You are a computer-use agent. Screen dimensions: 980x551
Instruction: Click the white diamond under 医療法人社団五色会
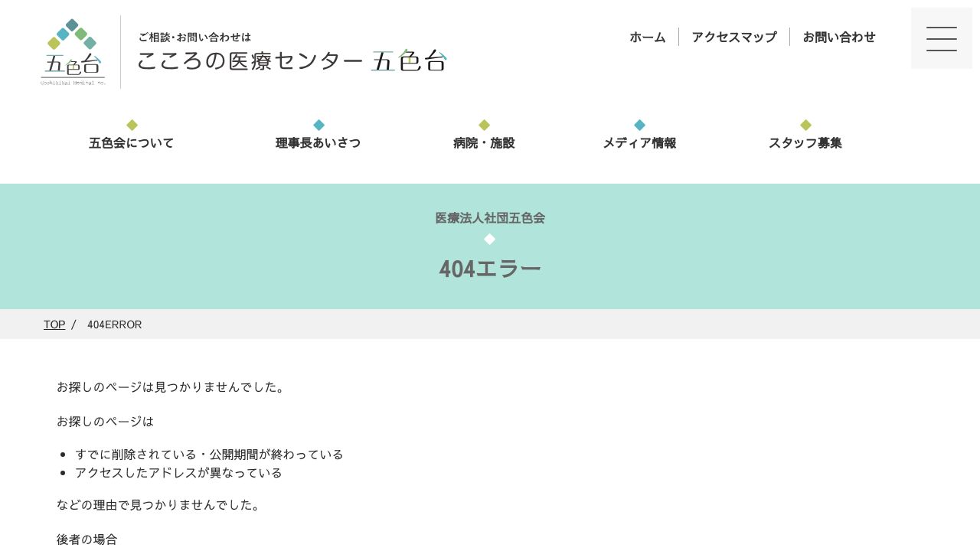click(x=490, y=239)
